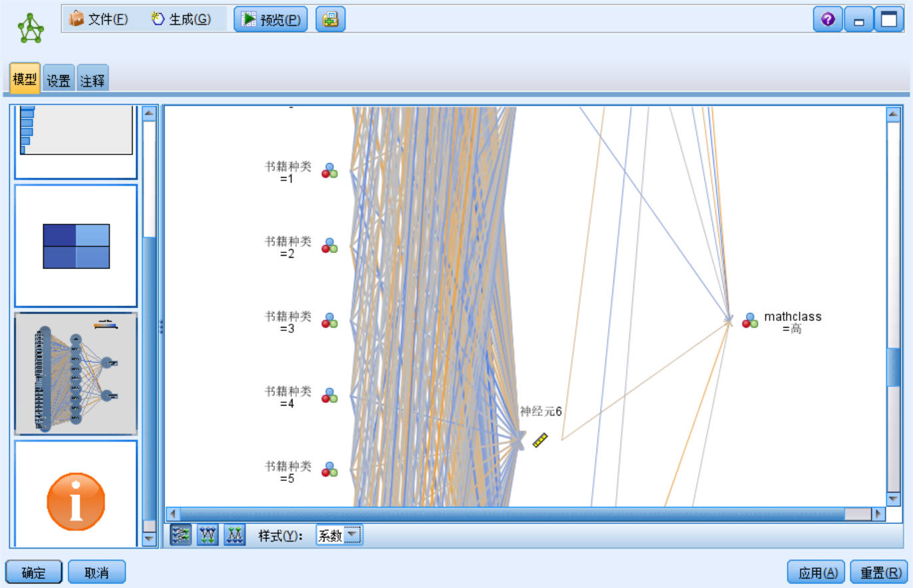Switch to the 模型 tab

click(x=25, y=79)
